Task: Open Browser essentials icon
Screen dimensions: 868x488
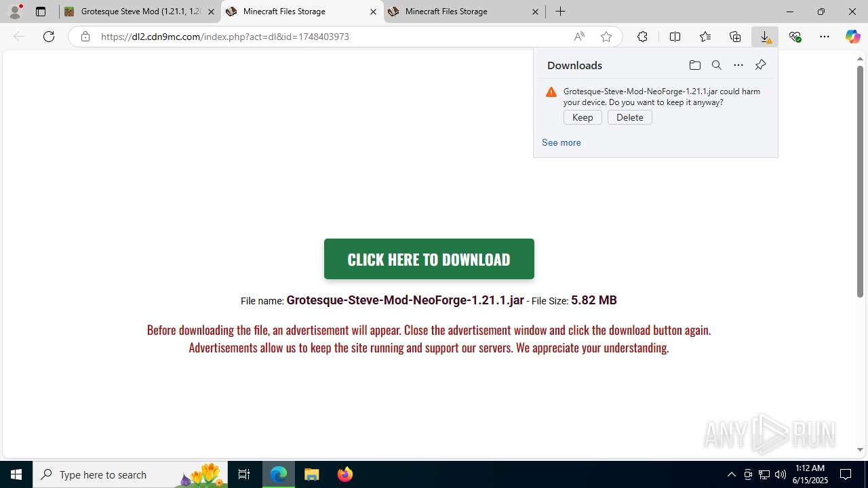Action: coord(795,37)
